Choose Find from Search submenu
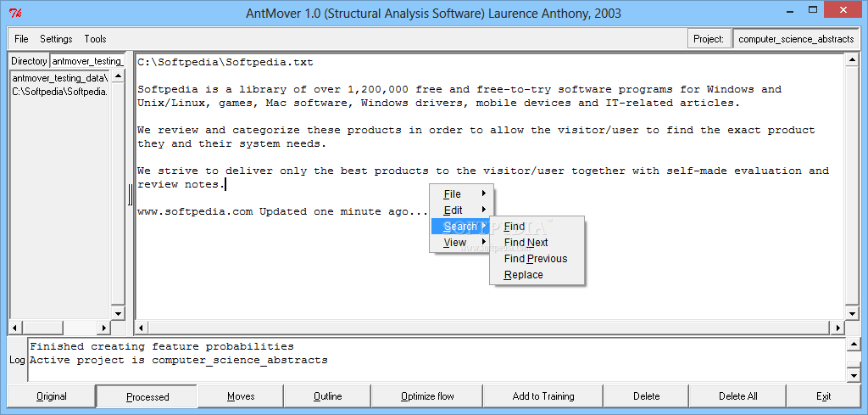The image size is (868, 415). click(537, 226)
